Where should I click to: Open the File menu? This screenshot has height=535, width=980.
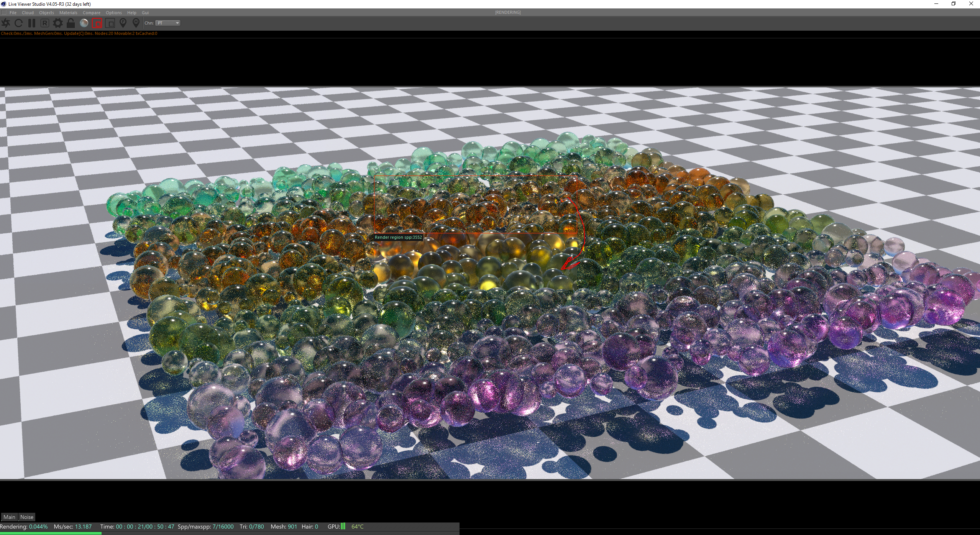pyautogui.click(x=13, y=13)
